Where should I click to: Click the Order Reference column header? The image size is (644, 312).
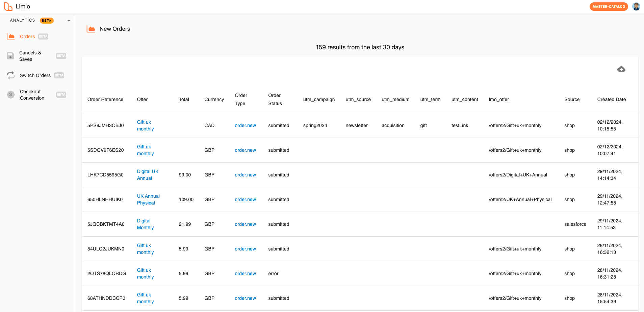(x=105, y=99)
